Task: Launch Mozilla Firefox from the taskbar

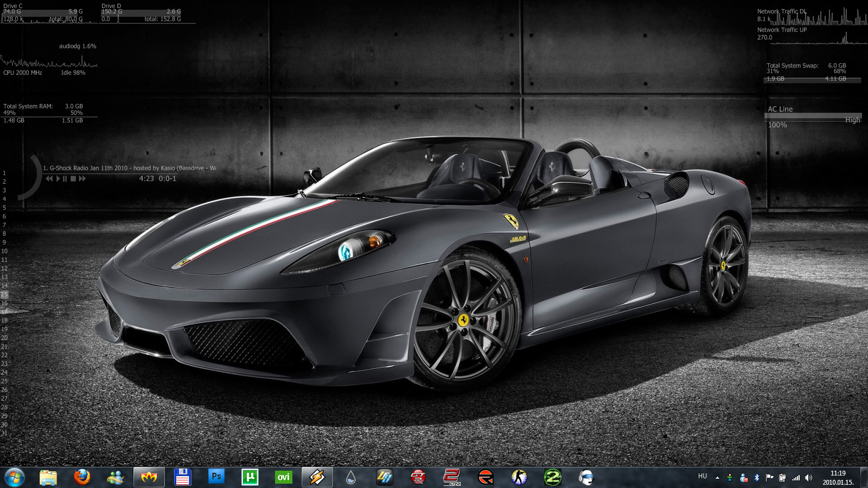Action: coord(82,477)
